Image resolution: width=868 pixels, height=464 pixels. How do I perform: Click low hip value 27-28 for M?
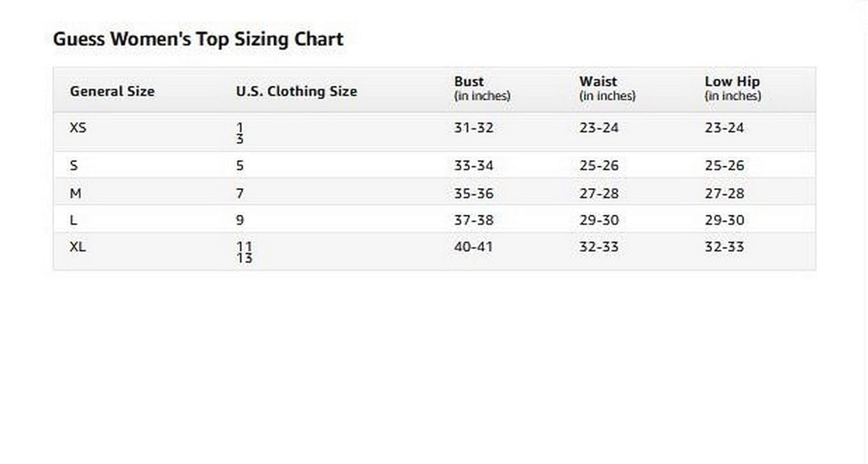click(724, 193)
